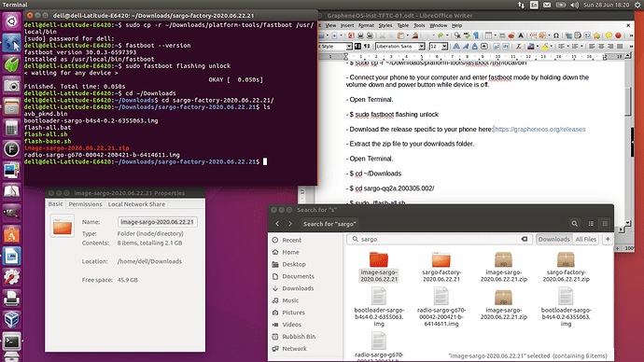The image size is (644, 362).
Task: Open the Tools menu in Writer
Action: [419, 25]
